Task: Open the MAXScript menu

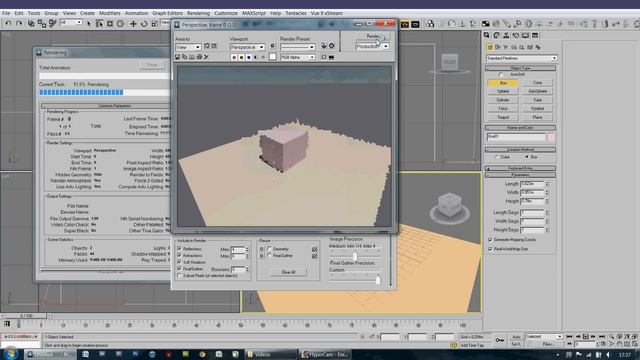Action: pyautogui.click(x=253, y=13)
